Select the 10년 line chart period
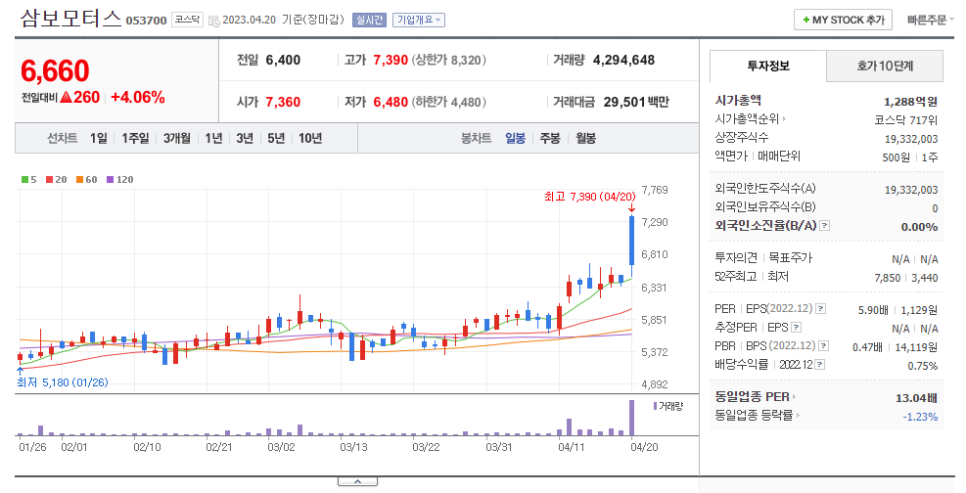 (310, 138)
